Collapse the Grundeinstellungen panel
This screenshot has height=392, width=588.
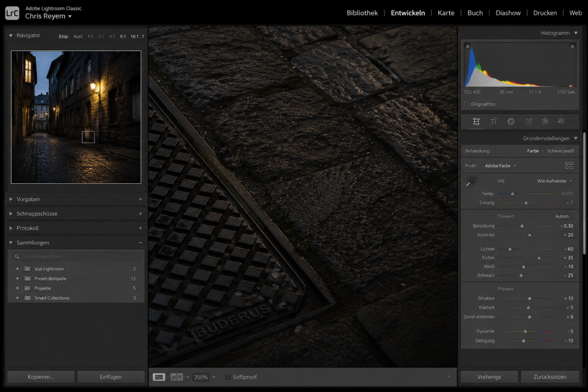pyautogui.click(x=575, y=138)
